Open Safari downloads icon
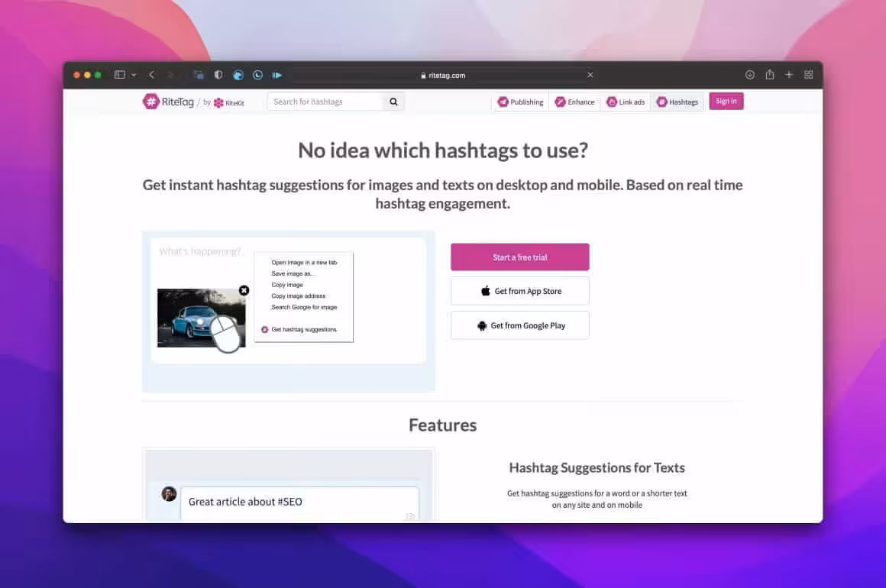 click(749, 75)
